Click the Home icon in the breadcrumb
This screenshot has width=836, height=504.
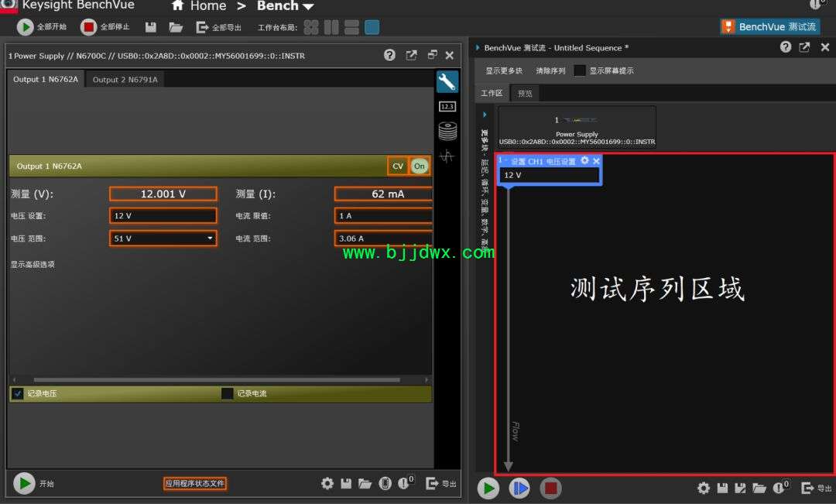click(x=177, y=6)
